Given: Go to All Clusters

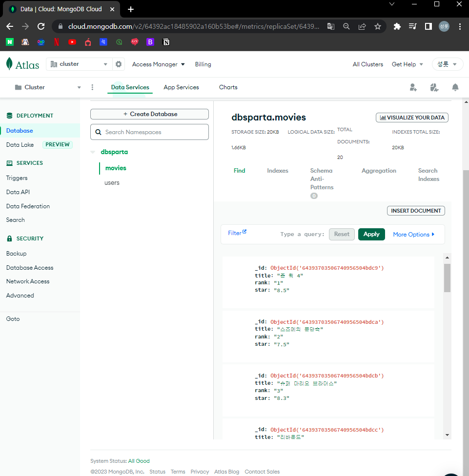Looking at the screenshot, I should pos(367,64).
